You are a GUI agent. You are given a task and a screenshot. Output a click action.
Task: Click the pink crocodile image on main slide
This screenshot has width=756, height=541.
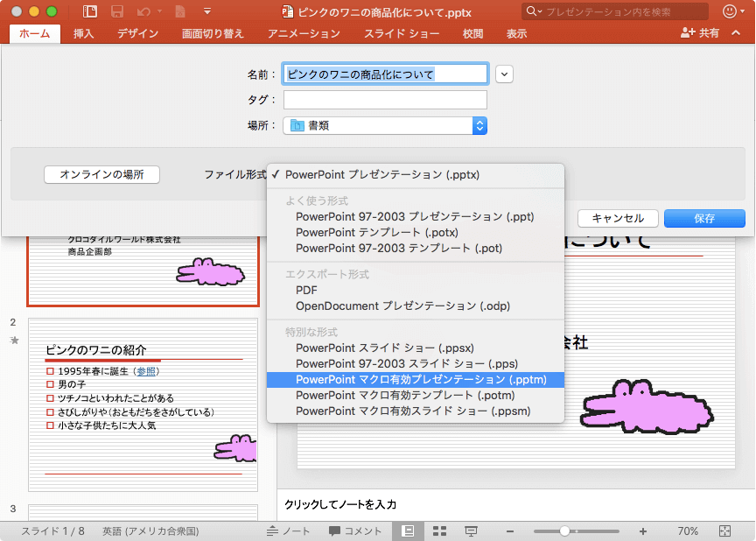(647, 407)
